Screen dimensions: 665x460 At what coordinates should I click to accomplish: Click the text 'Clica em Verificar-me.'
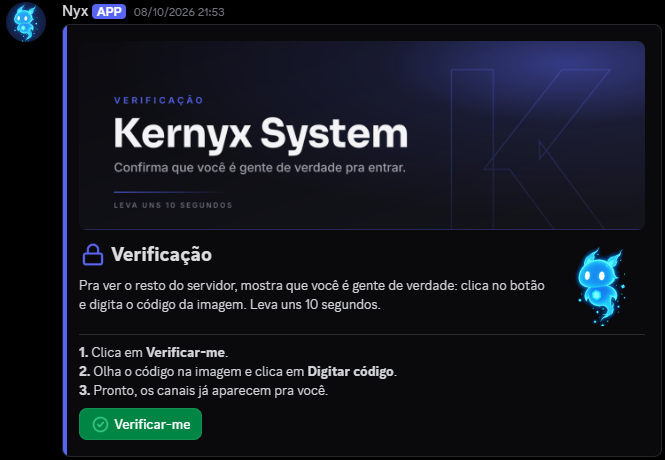point(159,352)
